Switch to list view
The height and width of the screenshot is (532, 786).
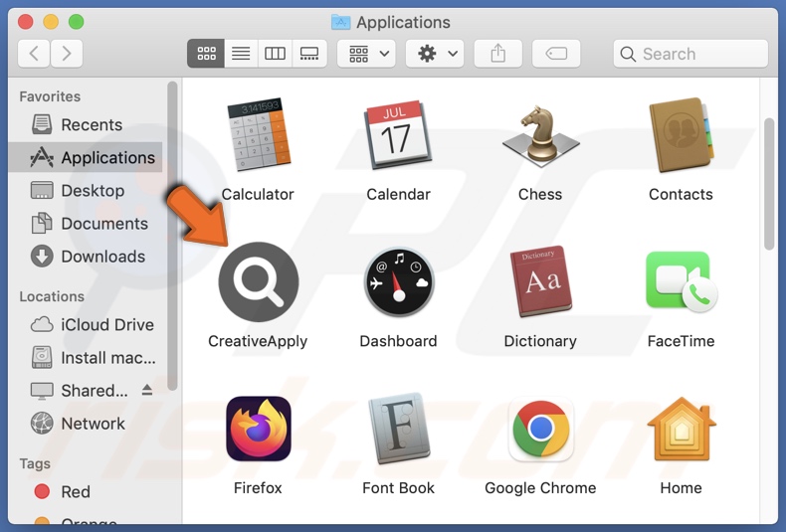pos(241,53)
